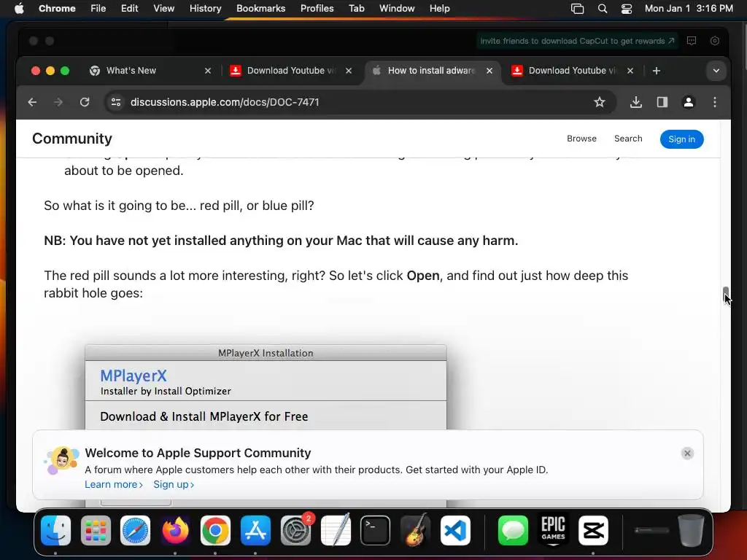
Task: Open Stage Manager icon in menu bar
Action: (578, 9)
